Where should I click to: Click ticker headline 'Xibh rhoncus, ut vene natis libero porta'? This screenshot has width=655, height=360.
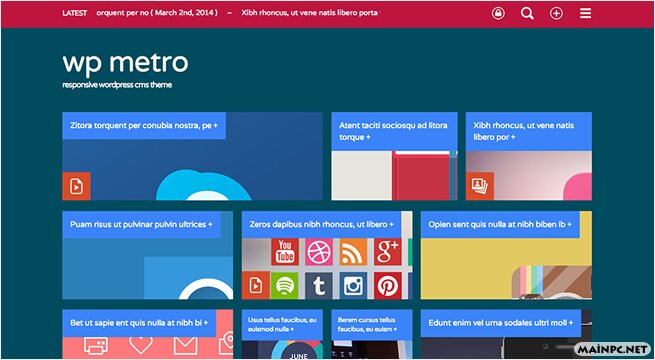[310, 13]
